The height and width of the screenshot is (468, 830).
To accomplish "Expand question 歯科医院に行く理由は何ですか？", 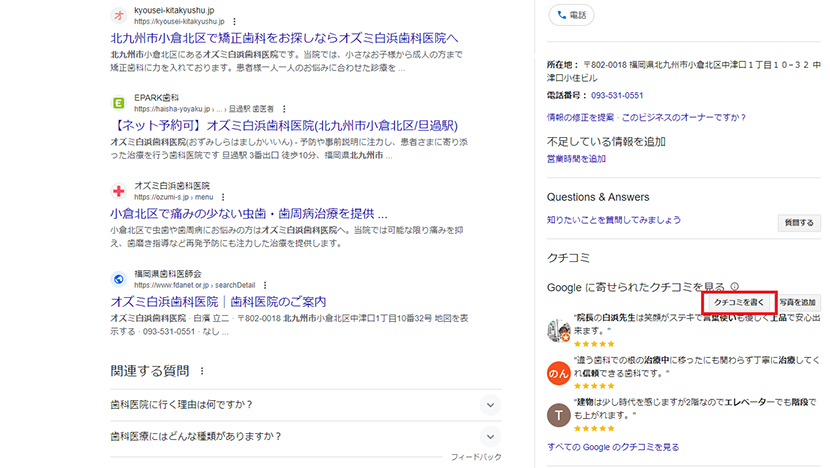I will [489, 404].
